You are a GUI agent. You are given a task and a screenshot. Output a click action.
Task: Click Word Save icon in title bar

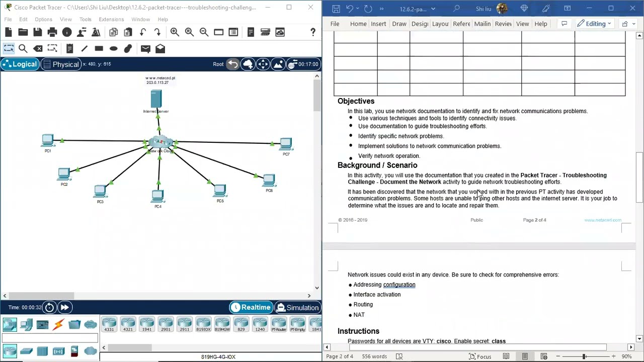336,9
